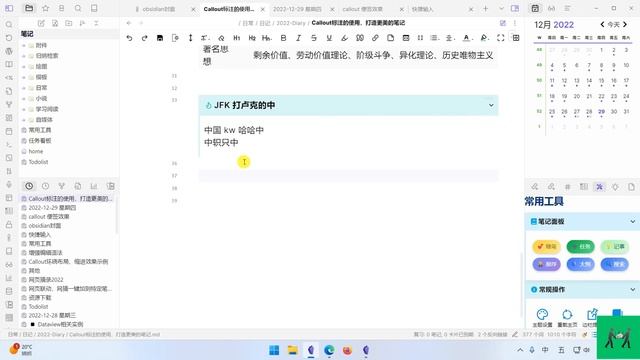Image resolution: width=640 pixels, height=360 pixels.
Task: Open the file explorer folder icon
Action: 29,8
